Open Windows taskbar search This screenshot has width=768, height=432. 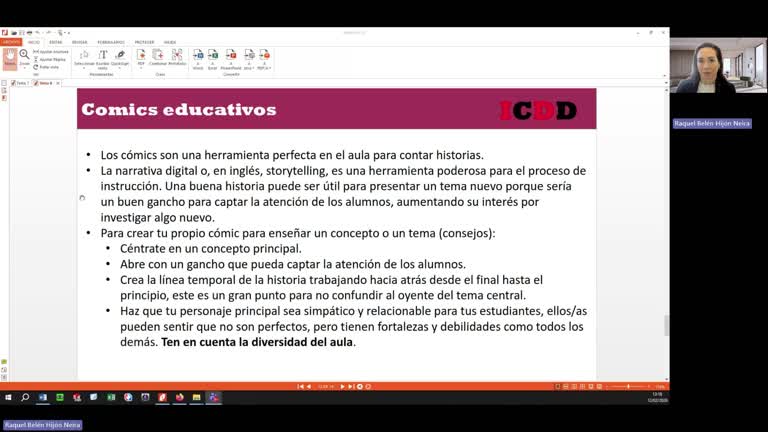(x=25, y=397)
